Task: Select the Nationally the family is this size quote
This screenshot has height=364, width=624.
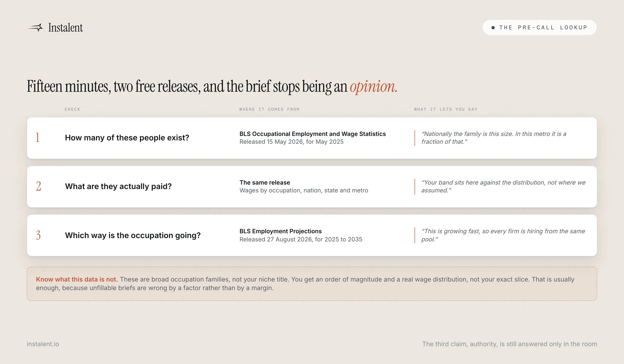Action: coord(494,138)
